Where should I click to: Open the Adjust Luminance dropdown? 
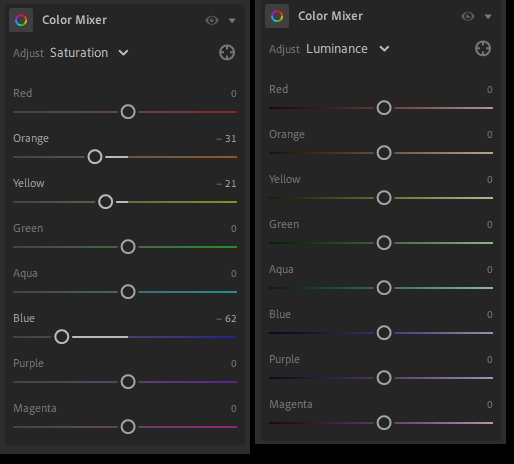(348, 49)
